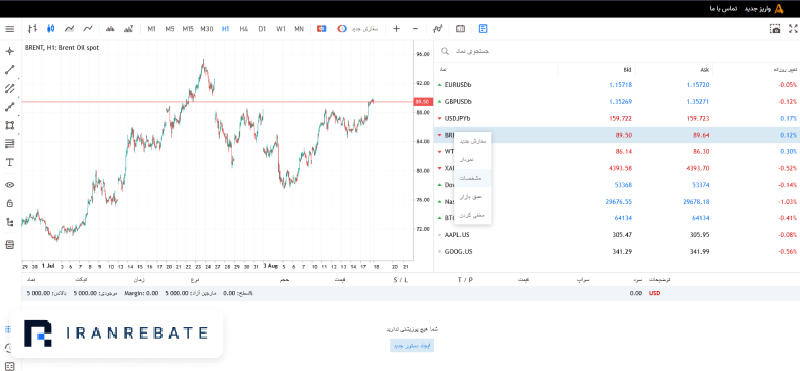Open the Fibonacci levels tool
The image size is (800, 371).
(x=9, y=144)
